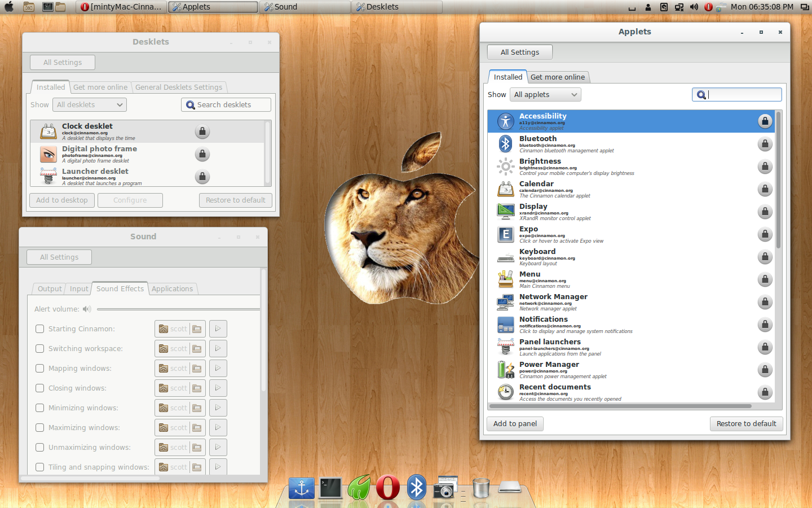The width and height of the screenshot is (812, 508).
Task: Open the Apple logo menu in top panel
Action: click(x=9, y=7)
